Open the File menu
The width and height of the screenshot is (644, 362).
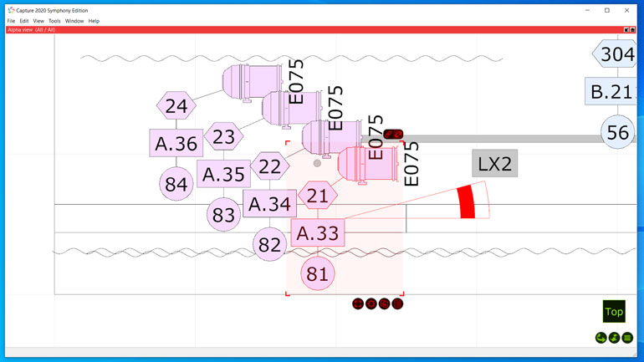[x=12, y=21]
